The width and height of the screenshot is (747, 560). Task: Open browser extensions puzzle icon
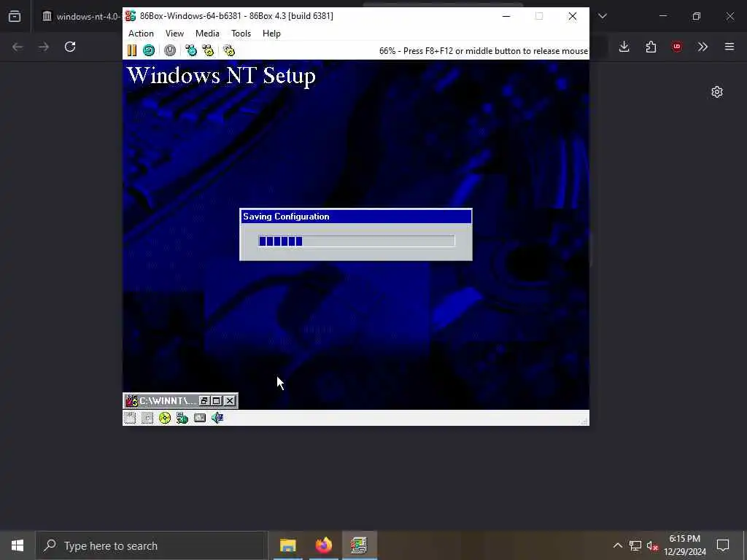pyautogui.click(x=651, y=47)
